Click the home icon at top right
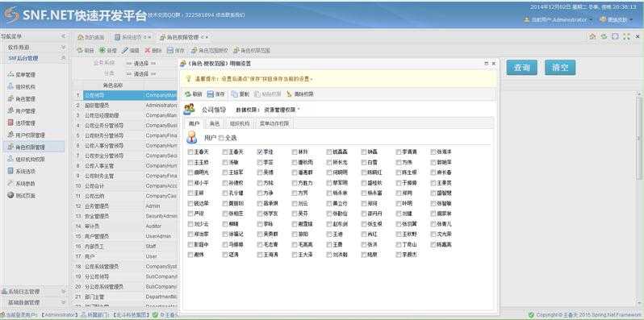This screenshot has width=644, height=320. pyautogui.click(x=592, y=36)
